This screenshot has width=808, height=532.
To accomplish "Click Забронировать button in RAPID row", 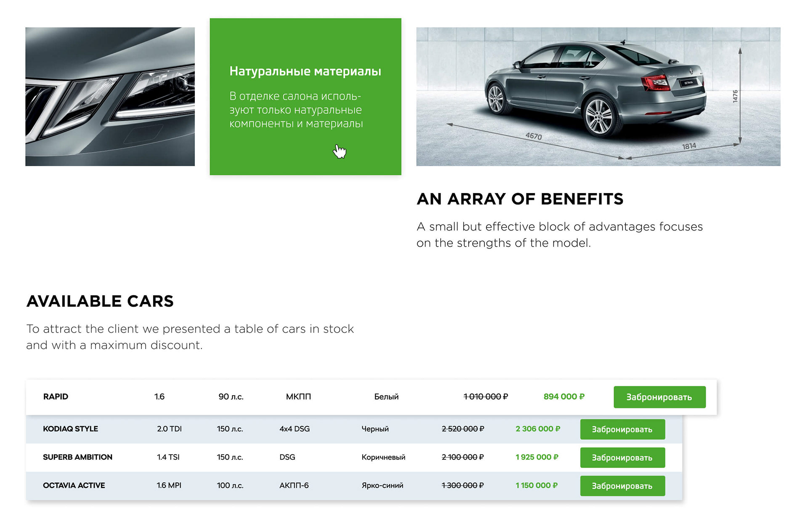I will [x=659, y=397].
